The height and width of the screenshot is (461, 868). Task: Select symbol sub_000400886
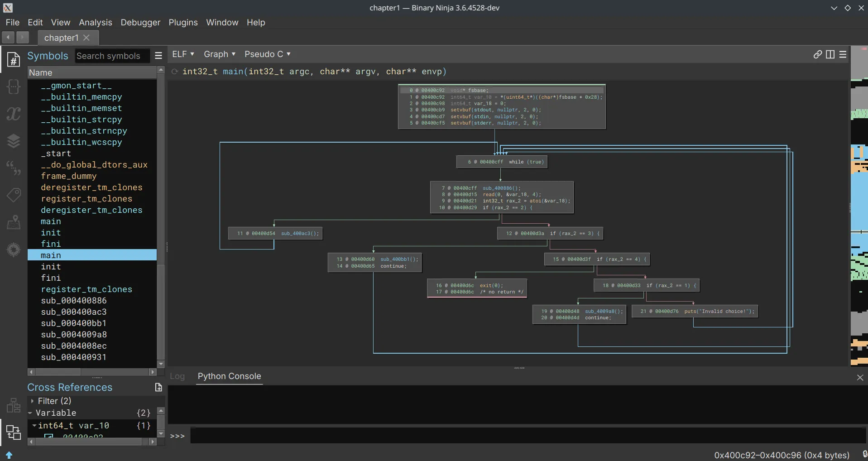click(74, 301)
